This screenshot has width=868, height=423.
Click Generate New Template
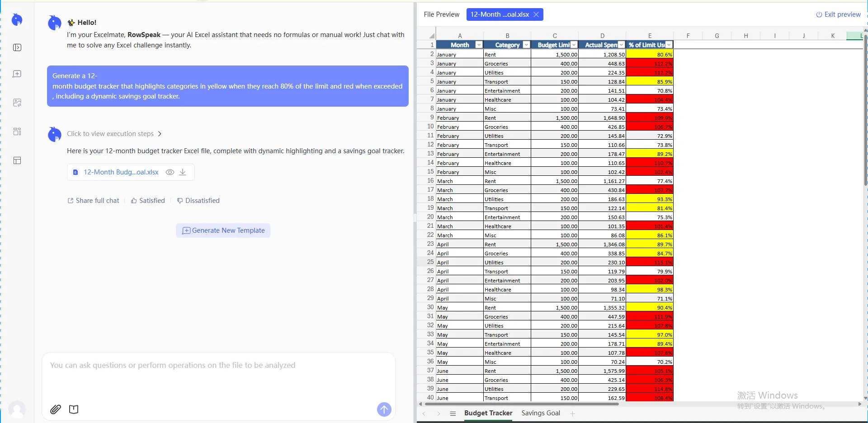(x=222, y=230)
